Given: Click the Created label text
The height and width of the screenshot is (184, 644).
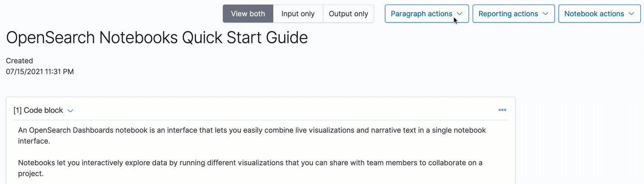Looking at the screenshot, I should (x=19, y=61).
